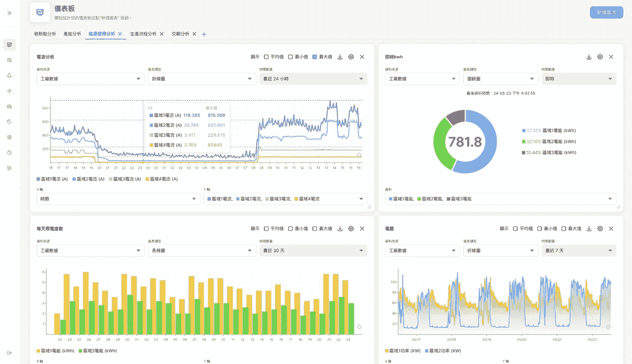Add a new tab with plus icon

coord(204,34)
